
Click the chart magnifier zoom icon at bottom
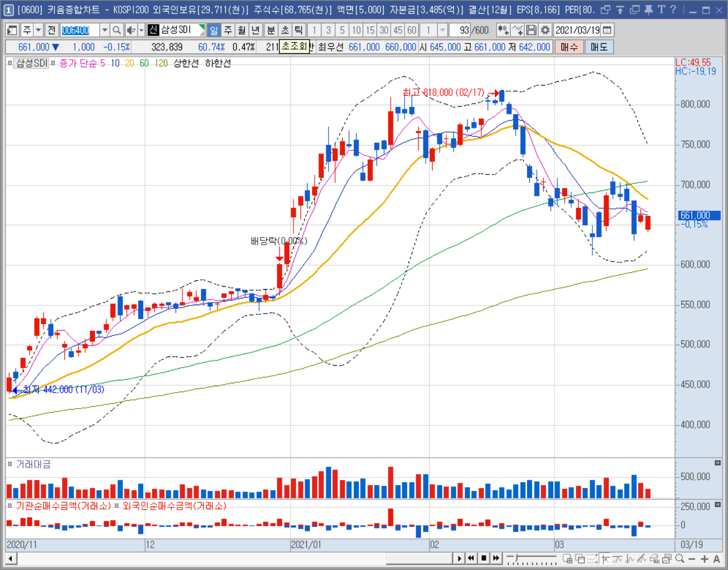click(679, 558)
